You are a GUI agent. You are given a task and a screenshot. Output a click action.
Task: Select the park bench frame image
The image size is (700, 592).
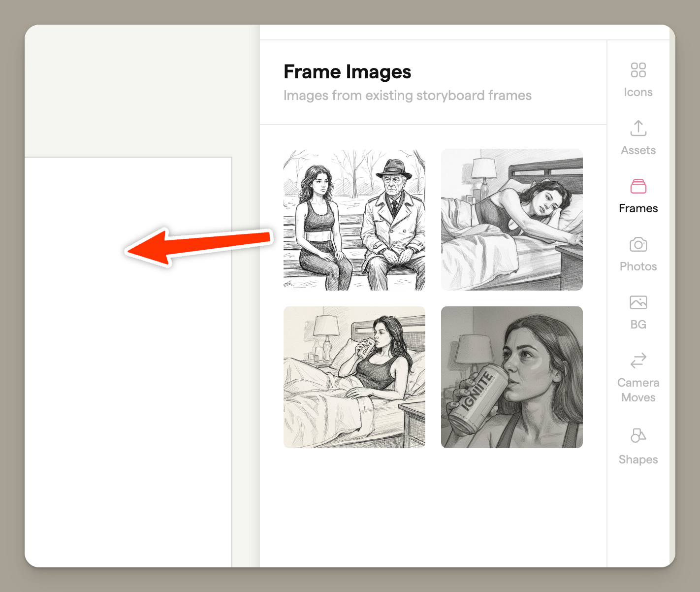point(354,220)
